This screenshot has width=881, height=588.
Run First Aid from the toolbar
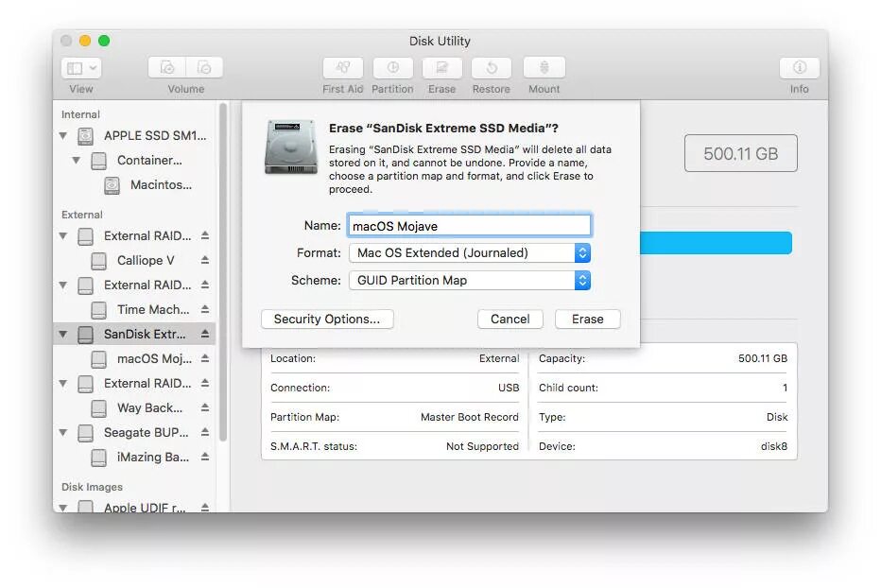tap(343, 67)
